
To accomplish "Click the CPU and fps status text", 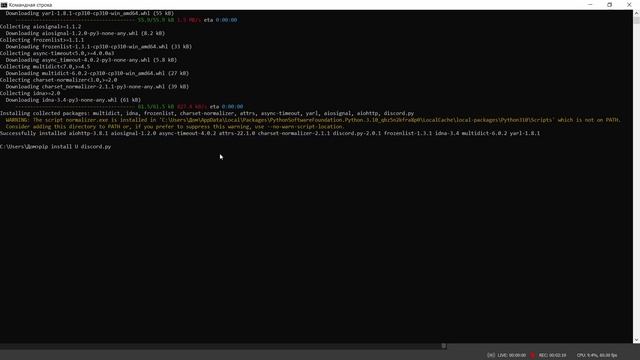I will [x=597, y=355].
